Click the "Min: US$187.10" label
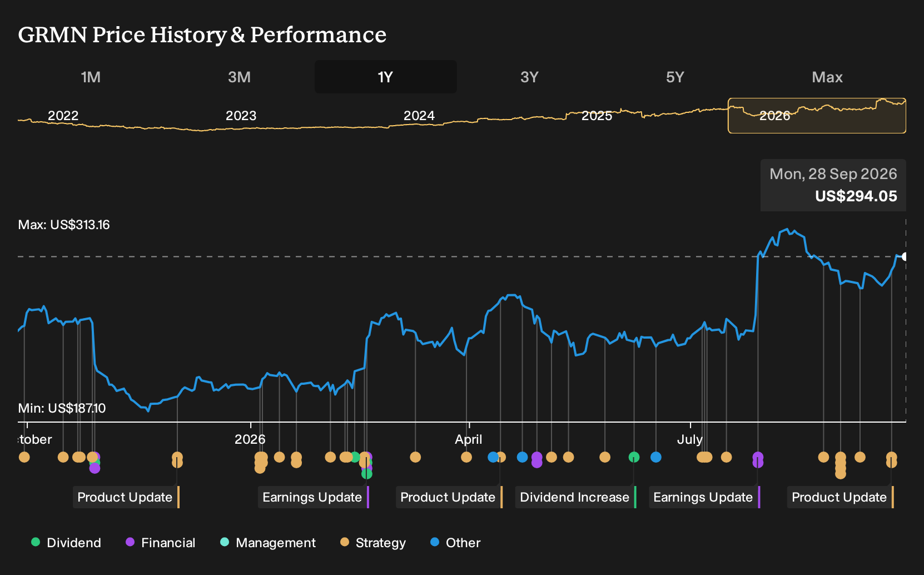 pos(62,409)
